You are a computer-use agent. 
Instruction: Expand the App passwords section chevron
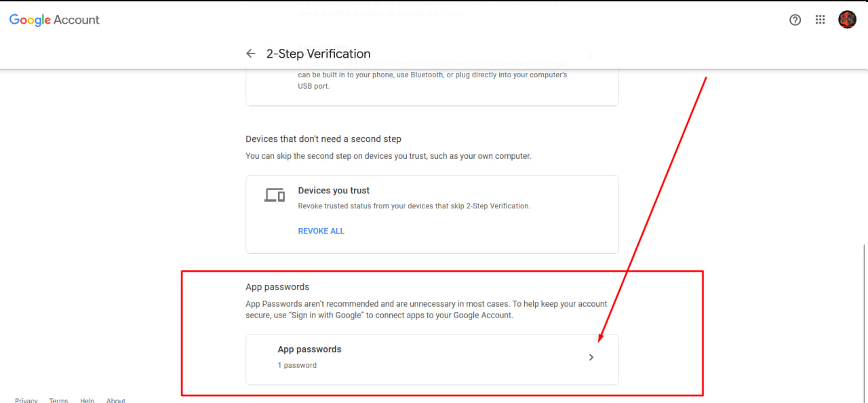click(x=591, y=357)
